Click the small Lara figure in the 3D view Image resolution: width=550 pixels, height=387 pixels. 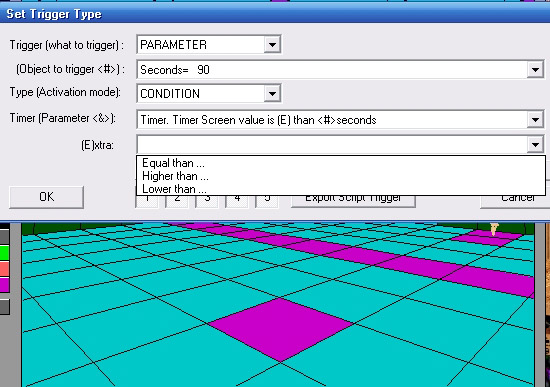coord(494,229)
